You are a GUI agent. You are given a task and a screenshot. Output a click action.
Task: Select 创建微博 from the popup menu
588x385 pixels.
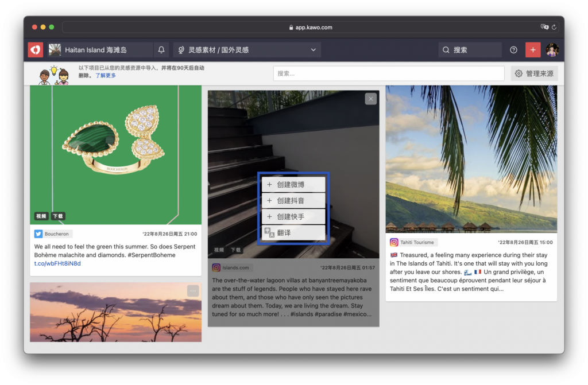coord(293,185)
